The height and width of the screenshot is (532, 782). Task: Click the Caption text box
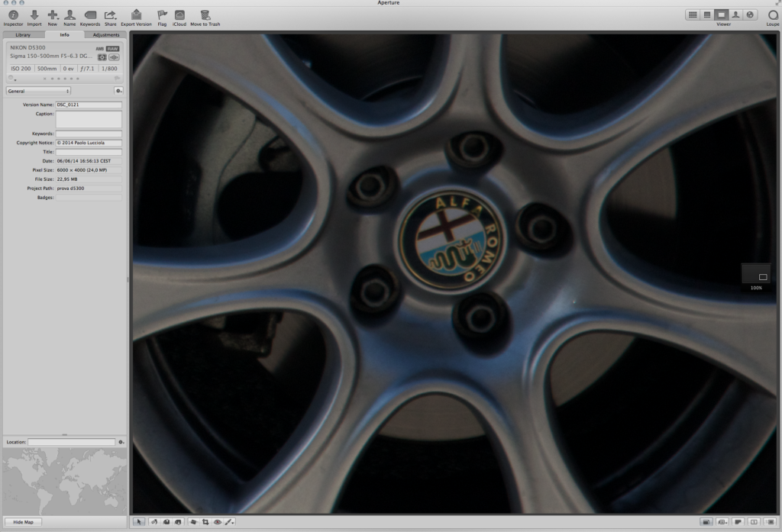coord(89,119)
